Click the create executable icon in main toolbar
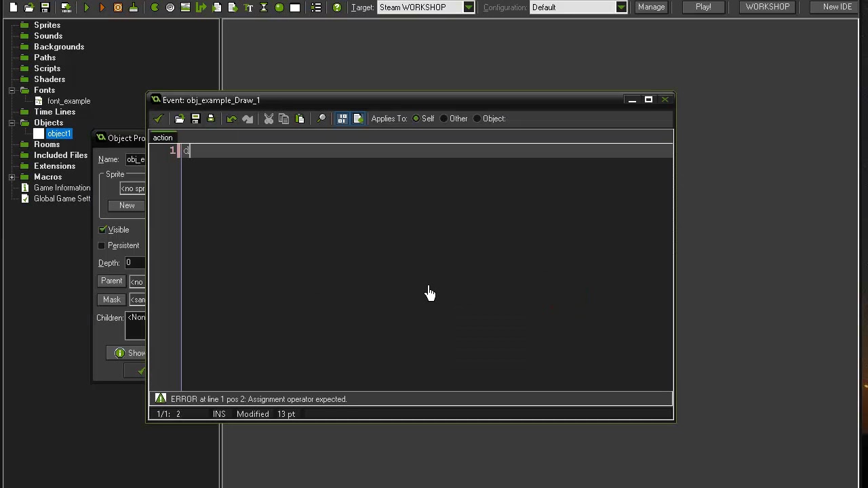Image resolution: width=868 pixels, height=488 pixels. coord(66,7)
